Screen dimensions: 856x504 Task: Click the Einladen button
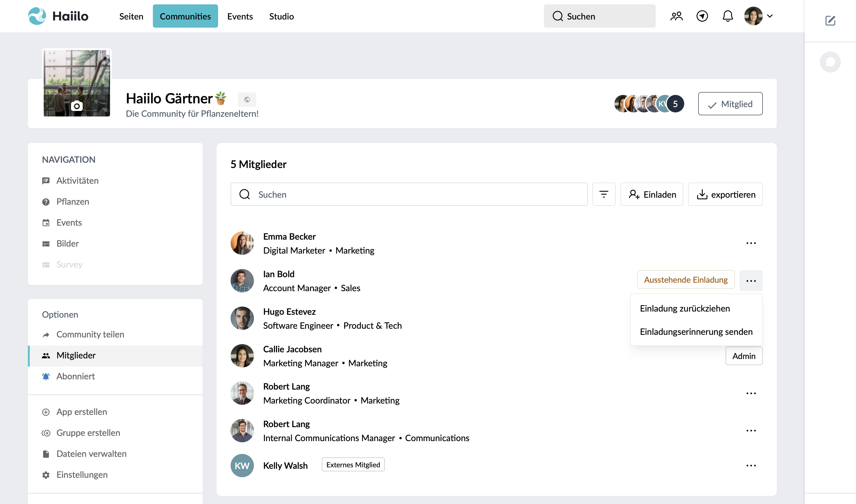tap(652, 194)
